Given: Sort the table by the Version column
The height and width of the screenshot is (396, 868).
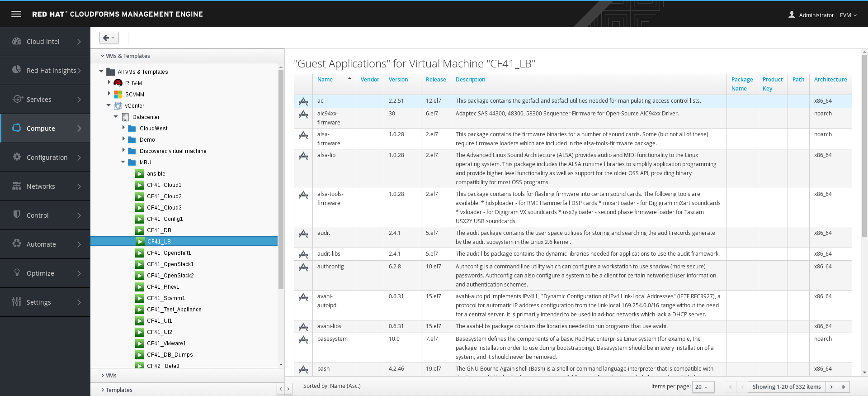Looking at the screenshot, I should 398,80.
